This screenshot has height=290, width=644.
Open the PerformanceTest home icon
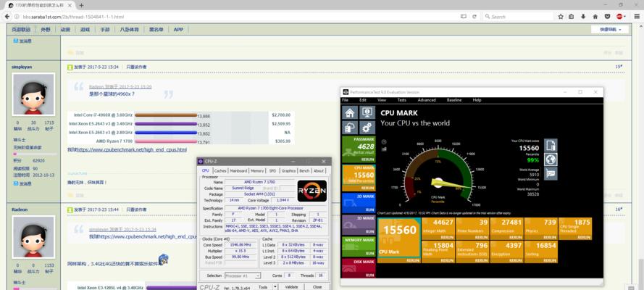click(x=350, y=113)
